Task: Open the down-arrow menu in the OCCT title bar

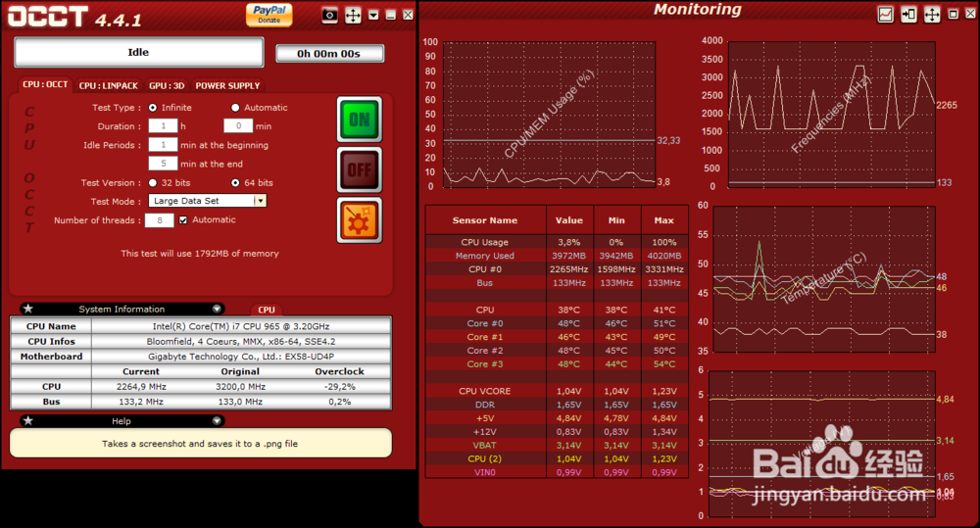Action: coord(373,15)
